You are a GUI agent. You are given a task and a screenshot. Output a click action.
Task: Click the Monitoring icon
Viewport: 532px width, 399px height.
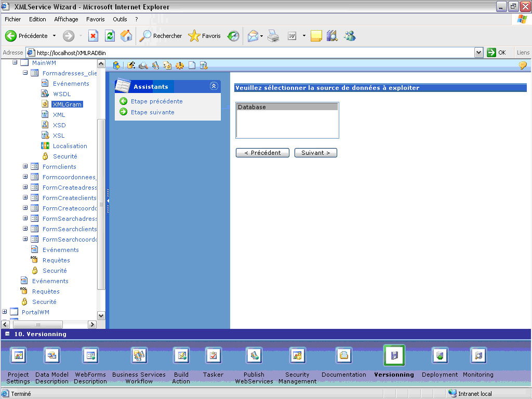click(478, 355)
